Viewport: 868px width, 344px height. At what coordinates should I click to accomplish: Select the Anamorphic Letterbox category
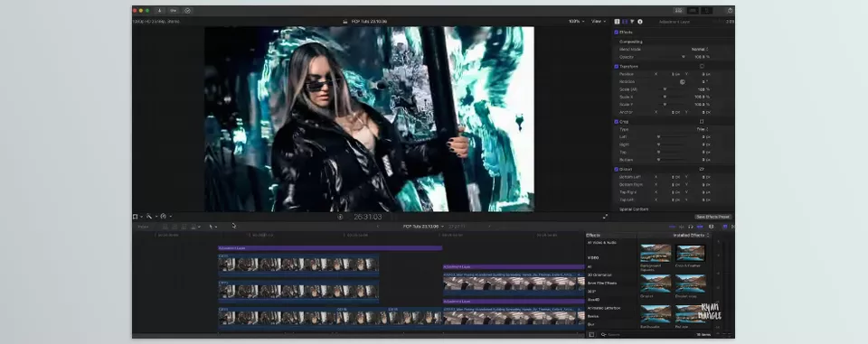pos(604,308)
